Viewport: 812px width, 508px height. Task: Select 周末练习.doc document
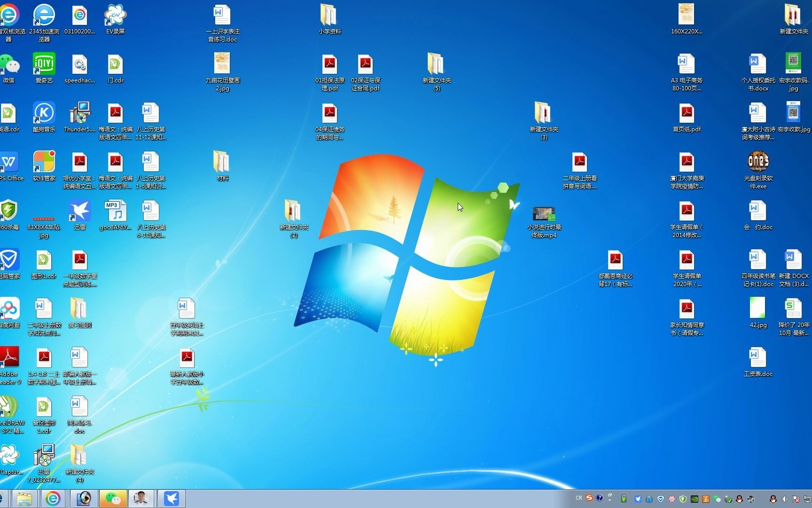coord(79,414)
